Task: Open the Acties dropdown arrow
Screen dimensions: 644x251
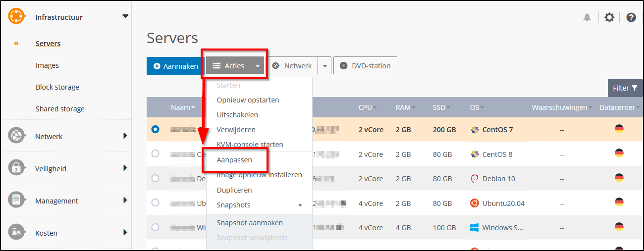Action: coord(257,66)
